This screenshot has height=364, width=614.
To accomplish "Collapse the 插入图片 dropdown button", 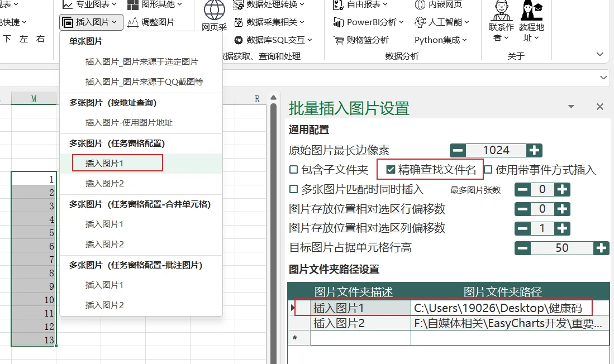I will click(x=91, y=22).
